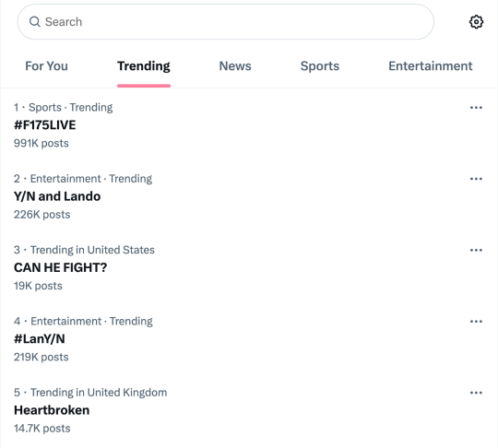Image resolution: width=498 pixels, height=448 pixels.
Task: Go to the Entertainment tab
Action: 431,66
